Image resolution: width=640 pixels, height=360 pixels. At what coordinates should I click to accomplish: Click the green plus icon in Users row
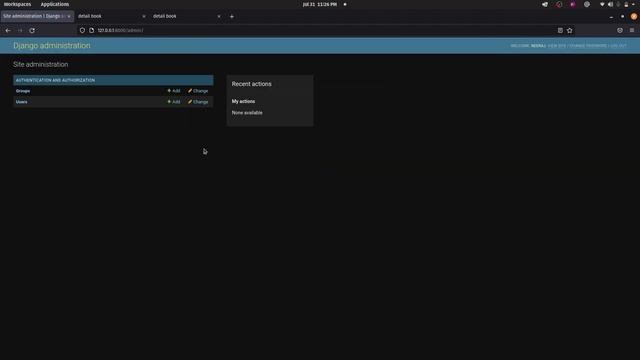click(x=169, y=102)
